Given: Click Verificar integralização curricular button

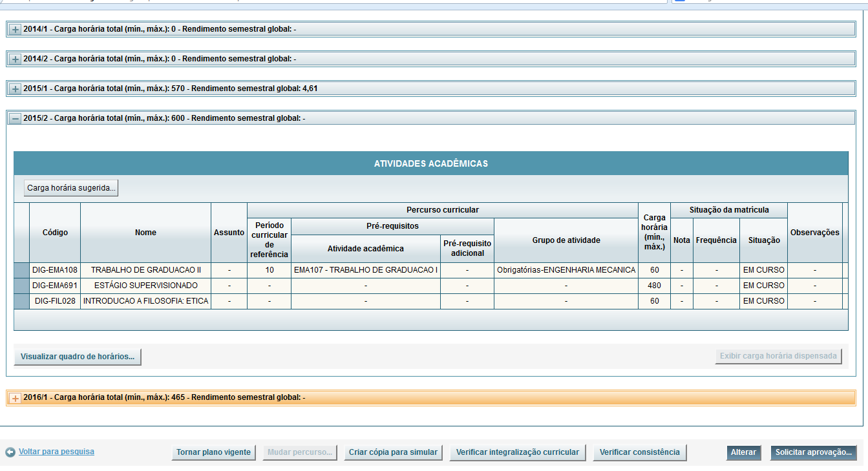Looking at the screenshot, I should coord(518,452).
